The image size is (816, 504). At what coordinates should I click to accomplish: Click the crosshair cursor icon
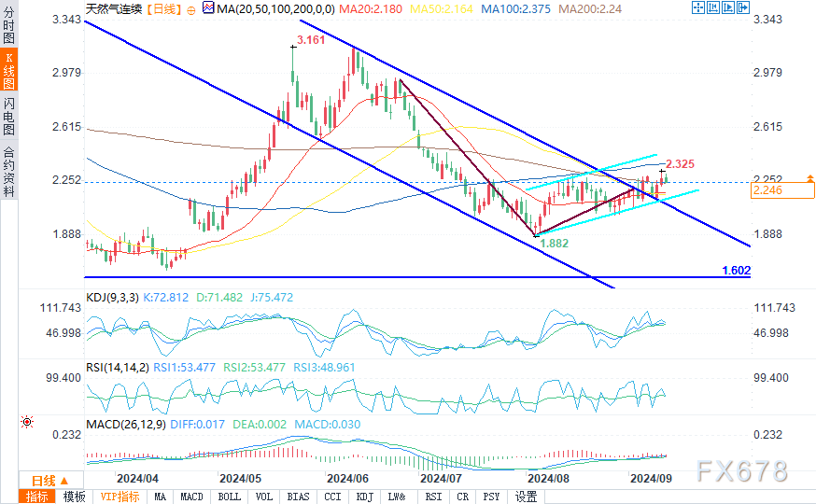pos(697,7)
